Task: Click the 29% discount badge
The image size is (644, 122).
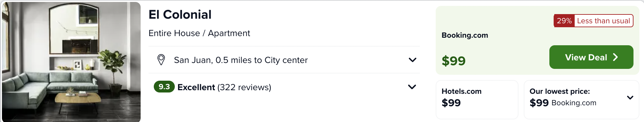Action: [564, 21]
